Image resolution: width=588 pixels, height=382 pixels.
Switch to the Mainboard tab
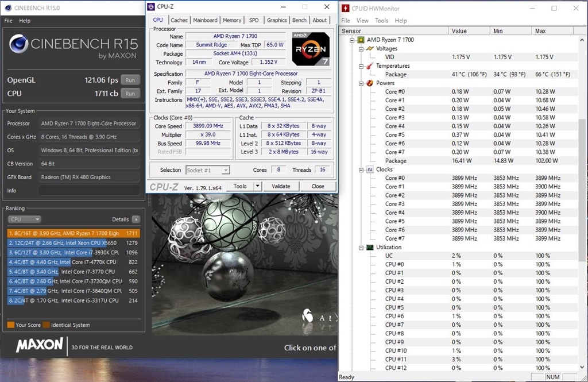pyautogui.click(x=205, y=20)
